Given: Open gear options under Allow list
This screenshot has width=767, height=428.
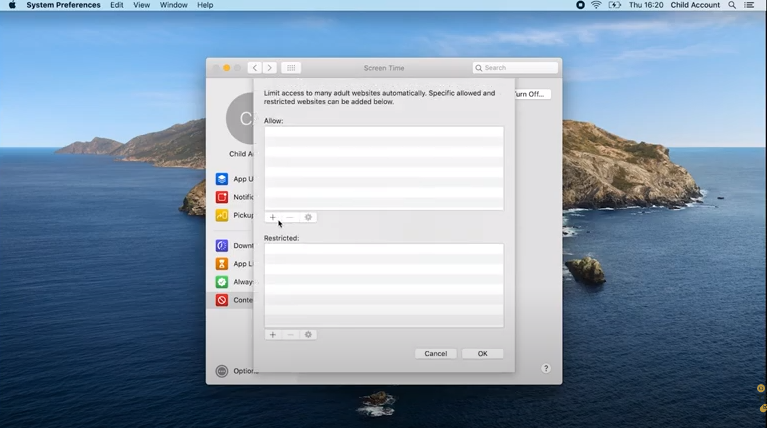Looking at the screenshot, I should coord(308,217).
